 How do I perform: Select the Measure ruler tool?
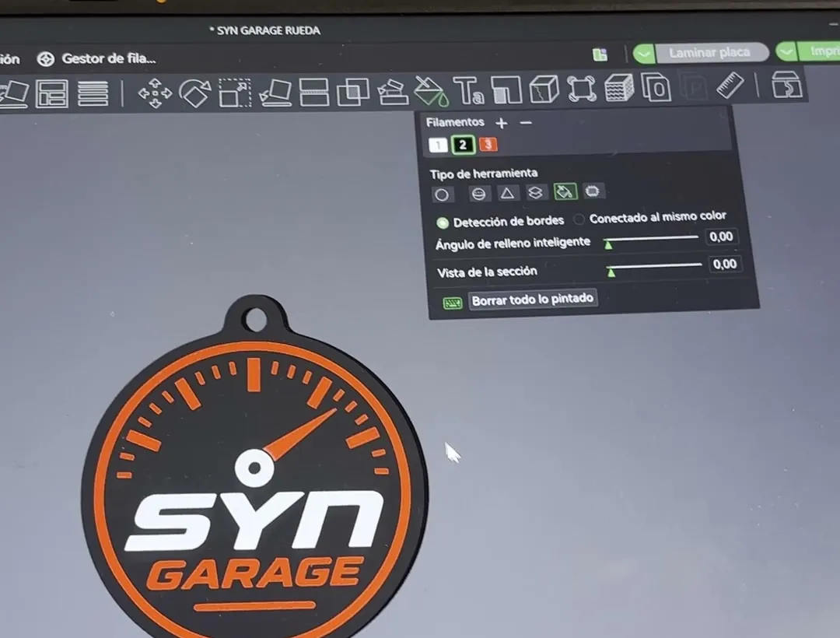click(x=730, y=85)
